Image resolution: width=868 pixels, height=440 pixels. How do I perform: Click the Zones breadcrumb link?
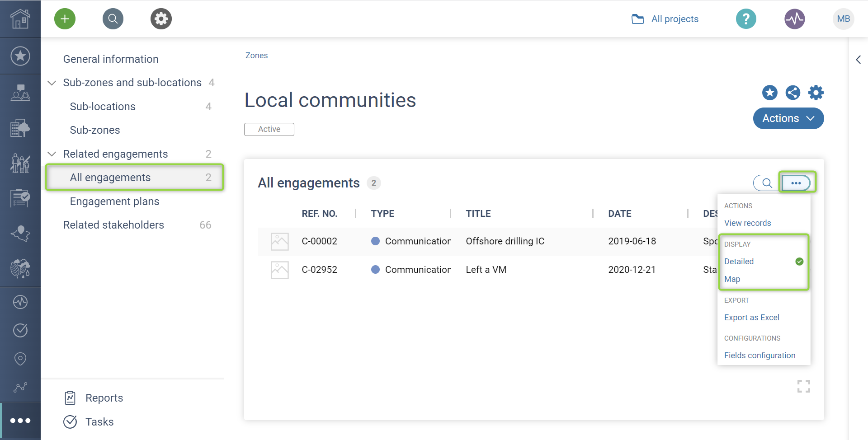pyautogui.click(x=256, y=56)
